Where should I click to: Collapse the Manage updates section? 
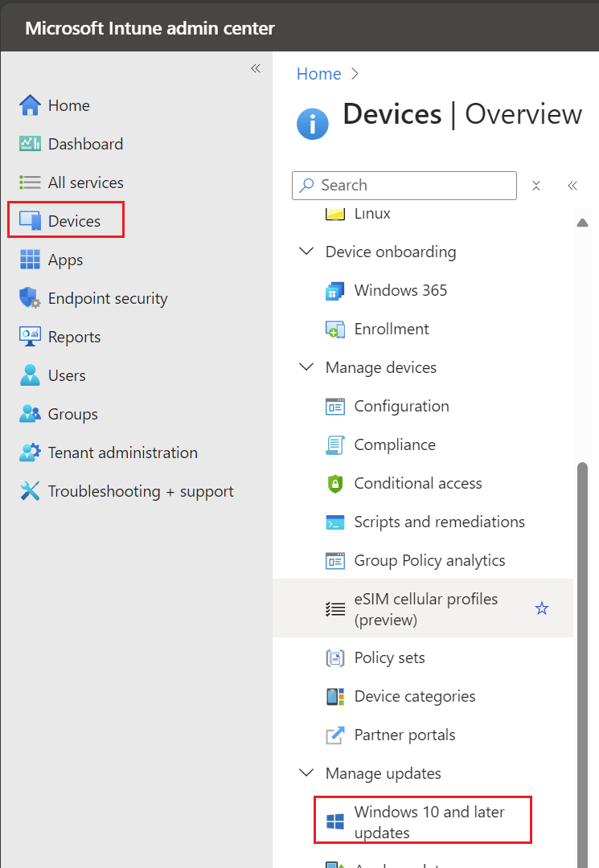coord(306,773)
